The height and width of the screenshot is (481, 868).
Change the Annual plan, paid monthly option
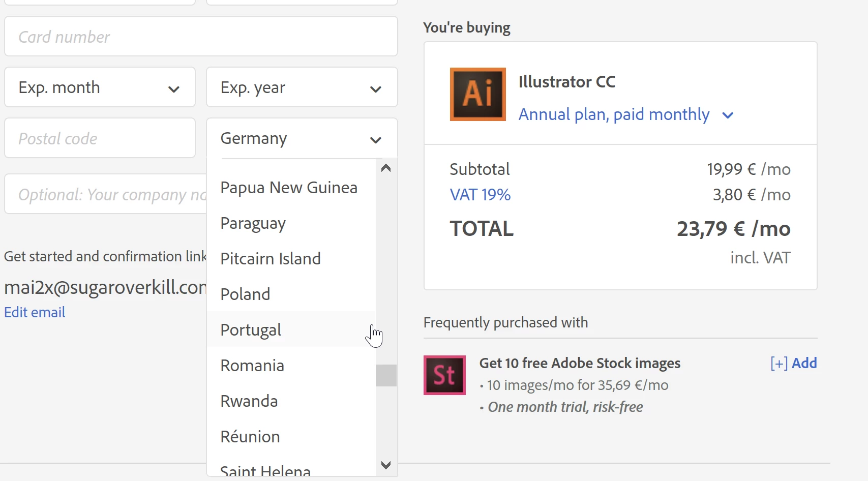626,115
